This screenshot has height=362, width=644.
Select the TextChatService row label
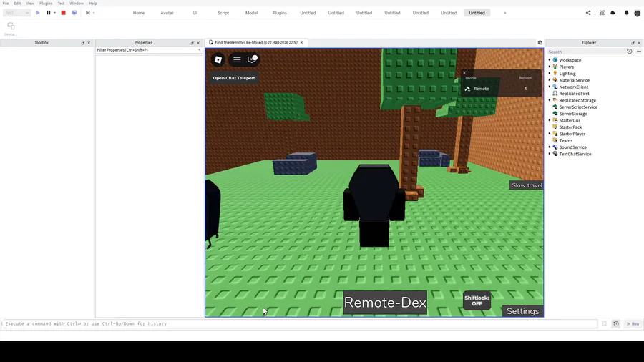coord(575,154)
